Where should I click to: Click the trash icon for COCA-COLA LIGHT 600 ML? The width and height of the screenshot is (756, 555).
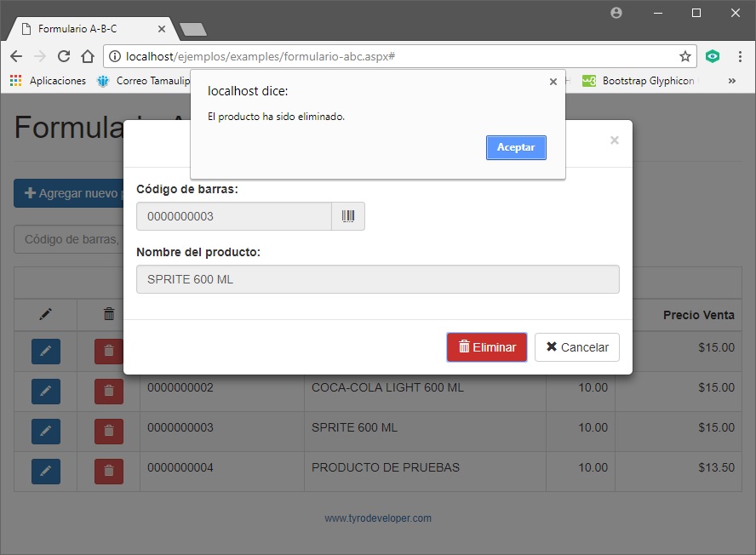coord(109,392)
